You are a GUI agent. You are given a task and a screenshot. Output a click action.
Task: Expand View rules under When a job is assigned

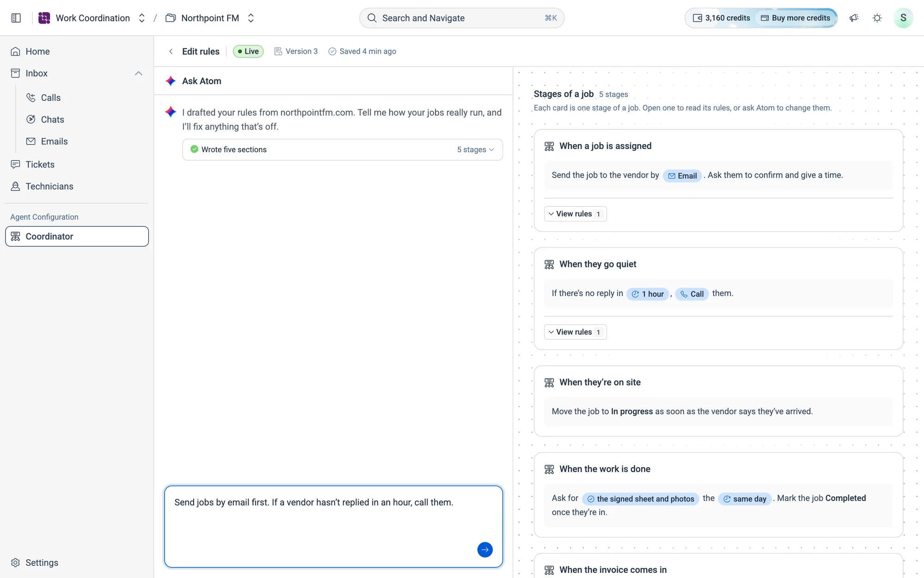(x=575, y=214)
